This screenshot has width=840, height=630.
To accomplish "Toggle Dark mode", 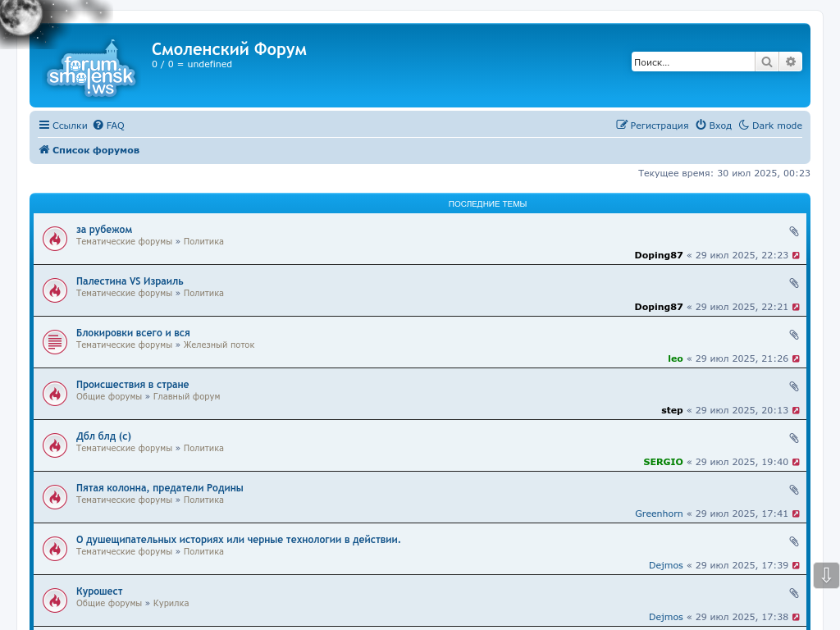I will tap(770, 126).
